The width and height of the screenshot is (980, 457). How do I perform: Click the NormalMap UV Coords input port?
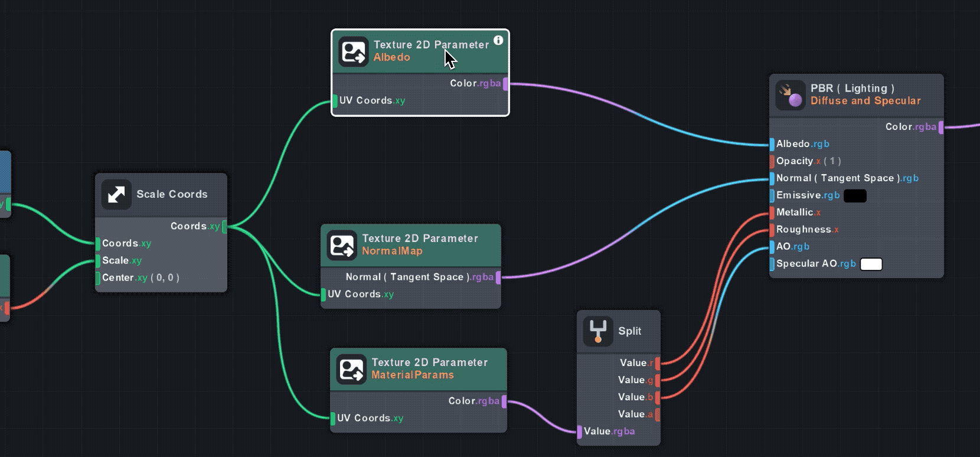324,294
